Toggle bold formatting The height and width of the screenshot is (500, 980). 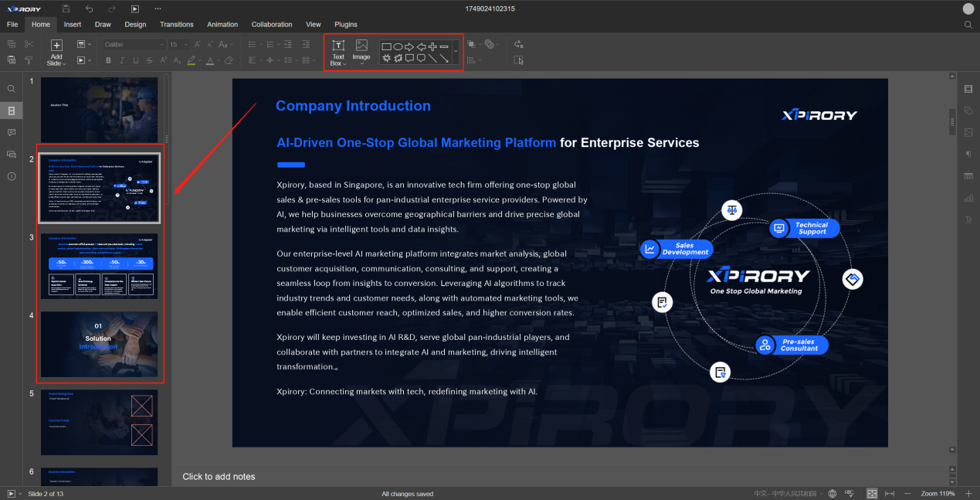[x=109, y=60]
